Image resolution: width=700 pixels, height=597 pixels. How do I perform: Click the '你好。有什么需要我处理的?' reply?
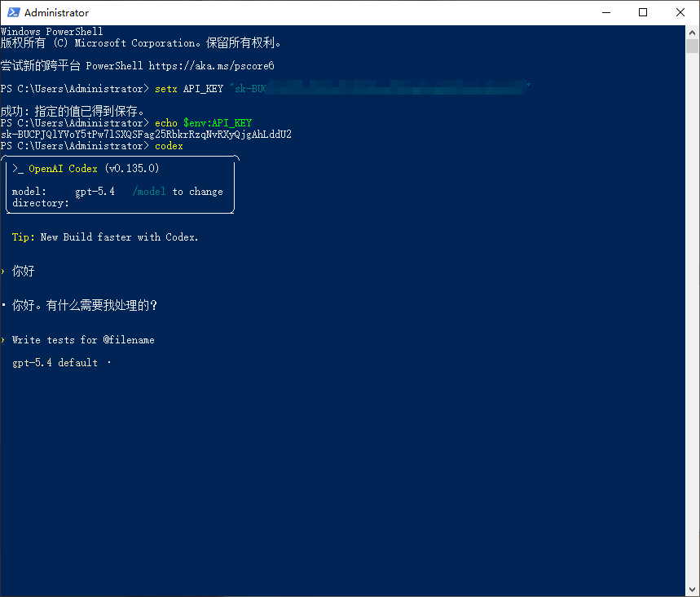tap(85, 305)
